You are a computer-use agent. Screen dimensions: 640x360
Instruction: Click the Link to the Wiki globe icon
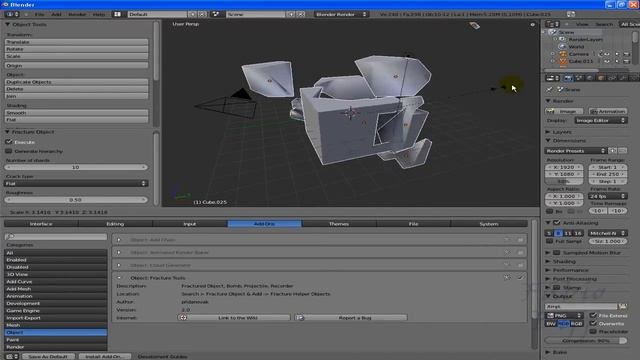[x=183, y=318]
